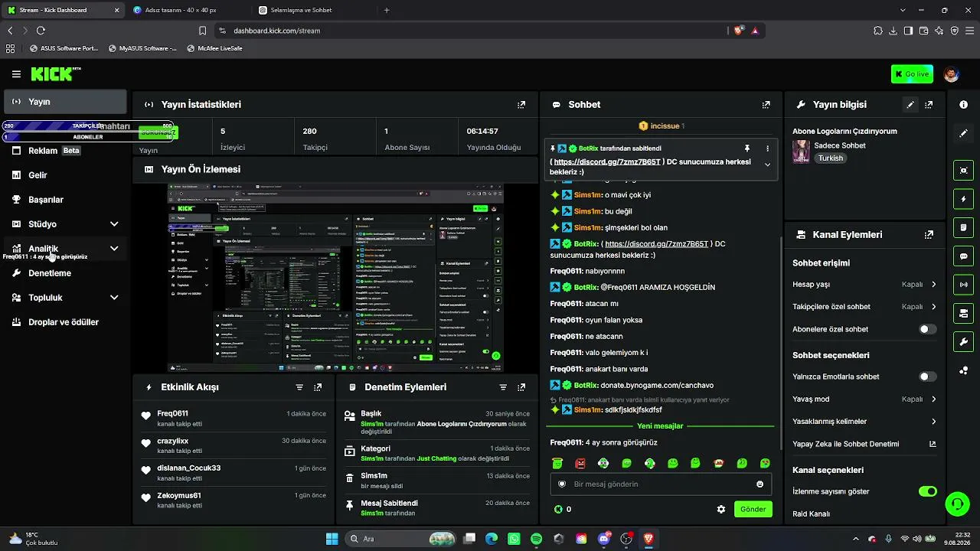Viewport: 980px width, 551px height.
Task: Open WhatsApp from the taskbar
Action: click(x=514, y=539)
